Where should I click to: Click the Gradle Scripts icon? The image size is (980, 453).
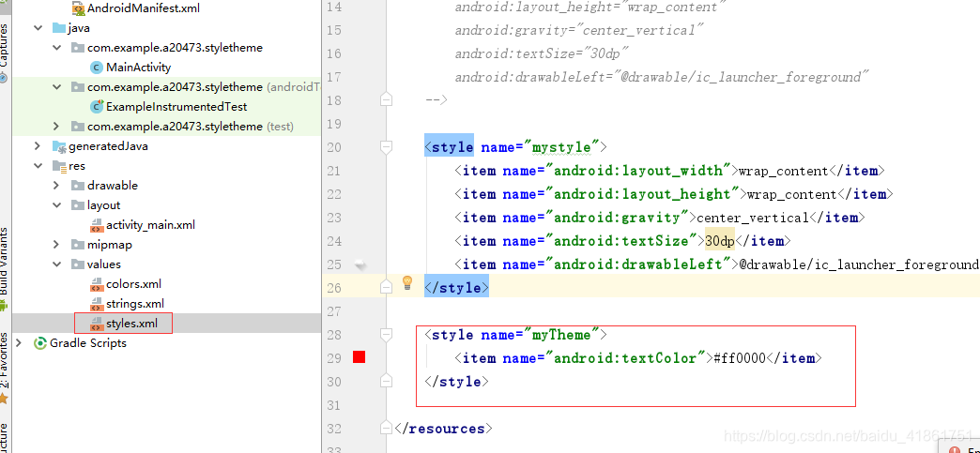tap(40, 343)
